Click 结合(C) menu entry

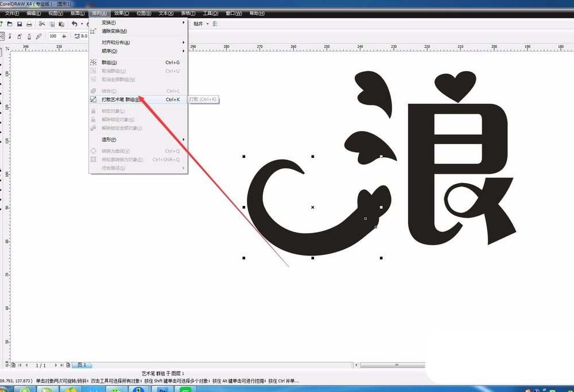point(138,91)
